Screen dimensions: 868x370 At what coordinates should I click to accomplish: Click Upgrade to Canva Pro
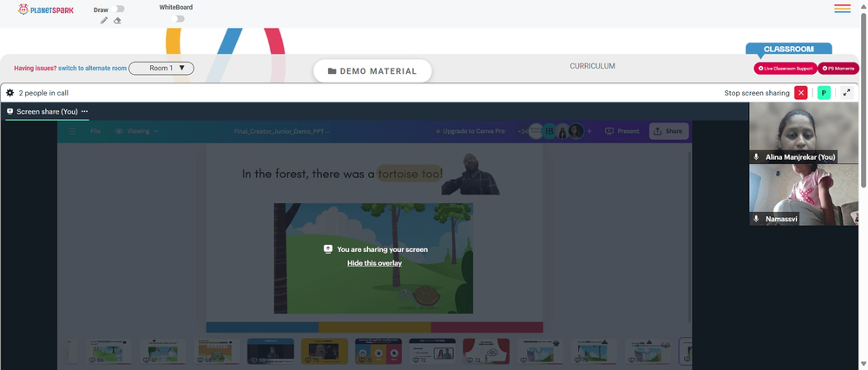pyautogui.click(x=470, y=131)
